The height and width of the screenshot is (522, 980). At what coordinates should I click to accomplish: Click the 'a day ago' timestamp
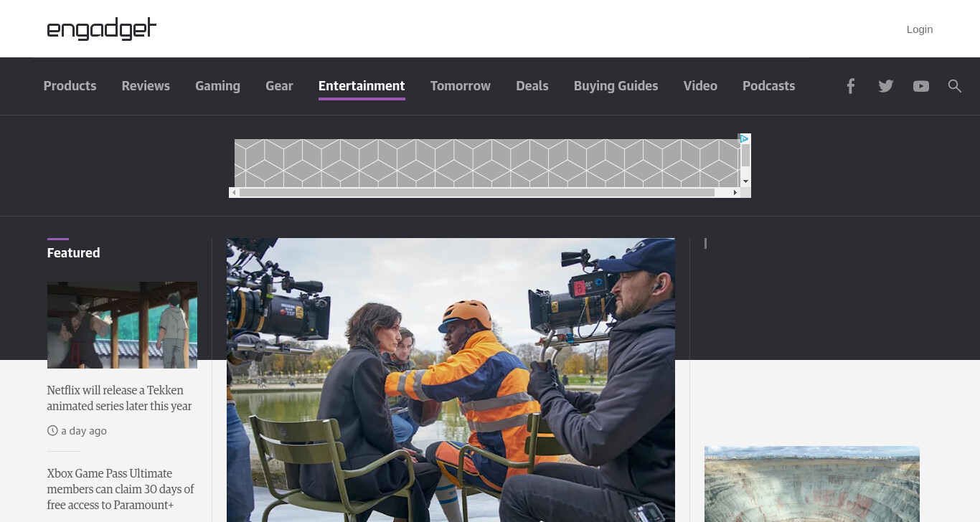click(x=84, y=431)
